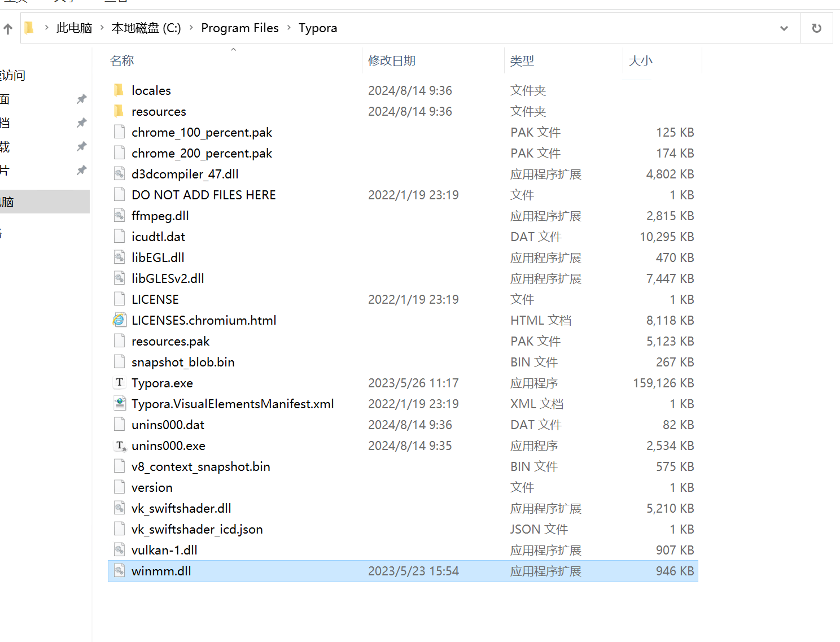Click the file name vulkan-1.dll

164,550
